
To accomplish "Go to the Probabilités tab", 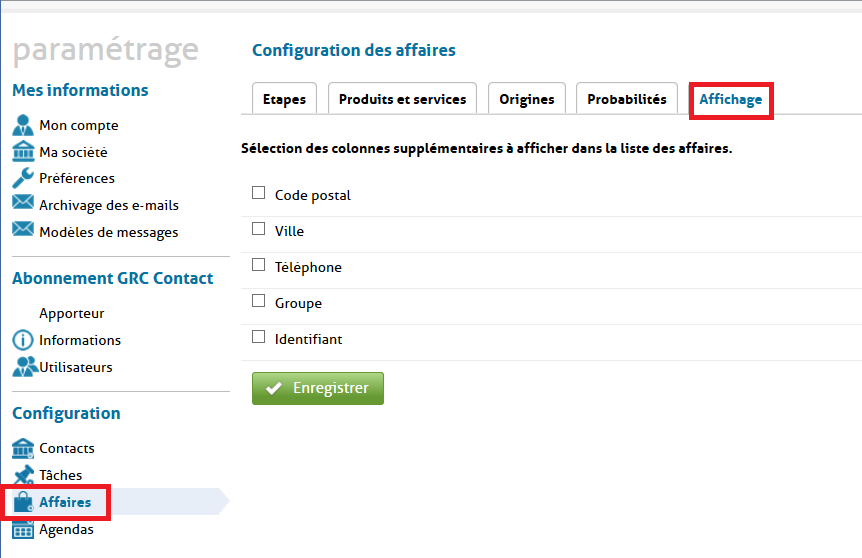I will click(x=626, y=99).
